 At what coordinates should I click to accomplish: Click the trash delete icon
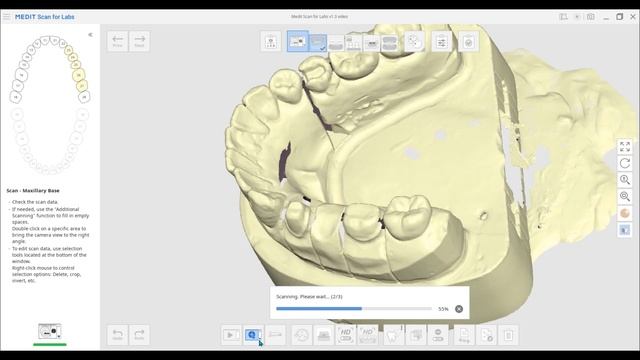click(x=509, y=335)
